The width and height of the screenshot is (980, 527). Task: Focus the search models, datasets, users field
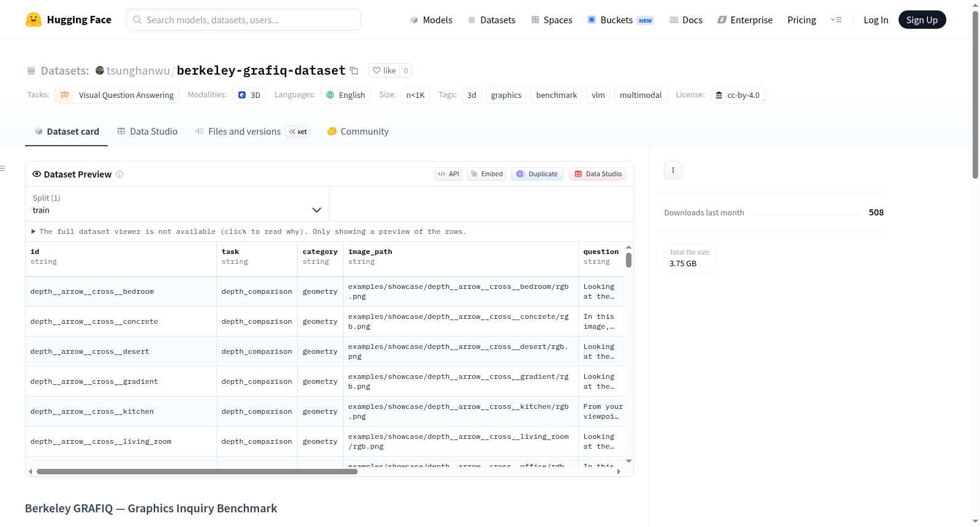(x=244, y=20)
